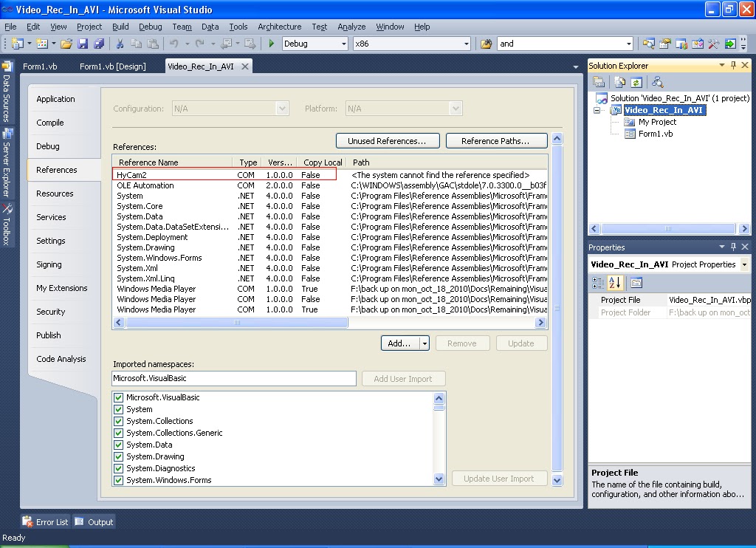Screen dimensions: 756x548
Task: Open the Properties Window toolbar icon
Action: coord(665,44)
